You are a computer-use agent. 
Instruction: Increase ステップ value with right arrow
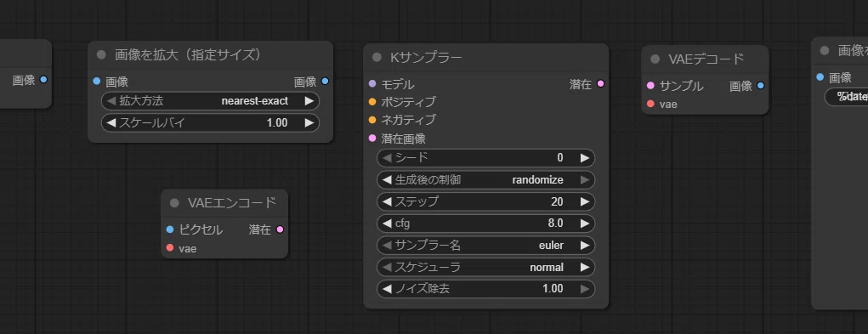585,201
